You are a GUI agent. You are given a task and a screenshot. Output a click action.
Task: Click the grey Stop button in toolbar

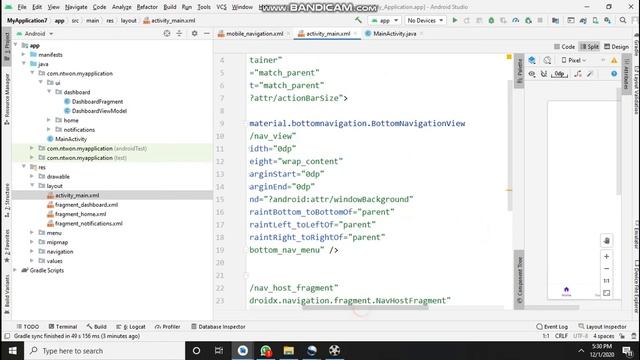point(540,20)
